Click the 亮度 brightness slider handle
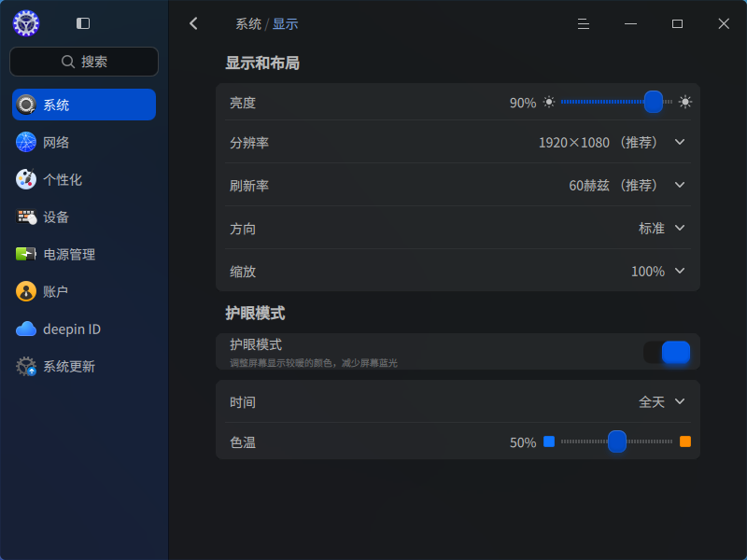The width and height of the screenshot is (747, 560). click(653, 102)
